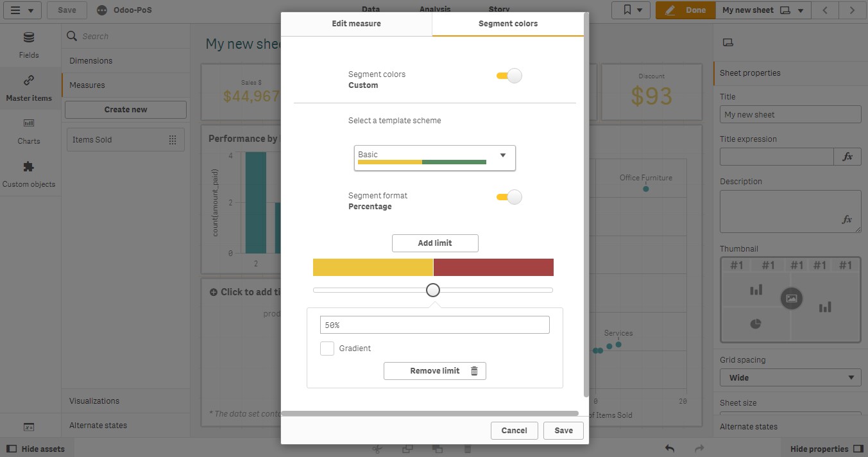The image size is (868, 457).
Task: Click the trash icon in the bottom toolbar
Action: click(467, 449)
